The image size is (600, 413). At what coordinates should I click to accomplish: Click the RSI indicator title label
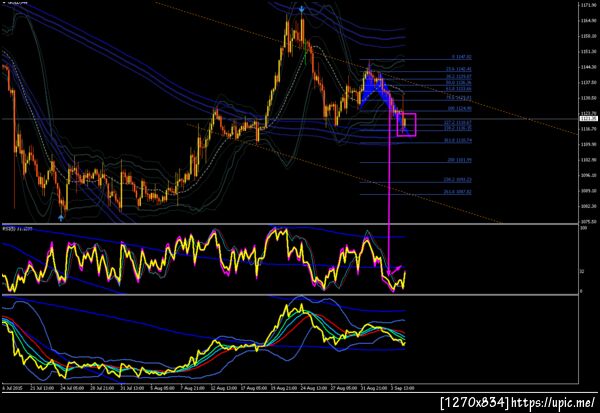tap(18, 229)
